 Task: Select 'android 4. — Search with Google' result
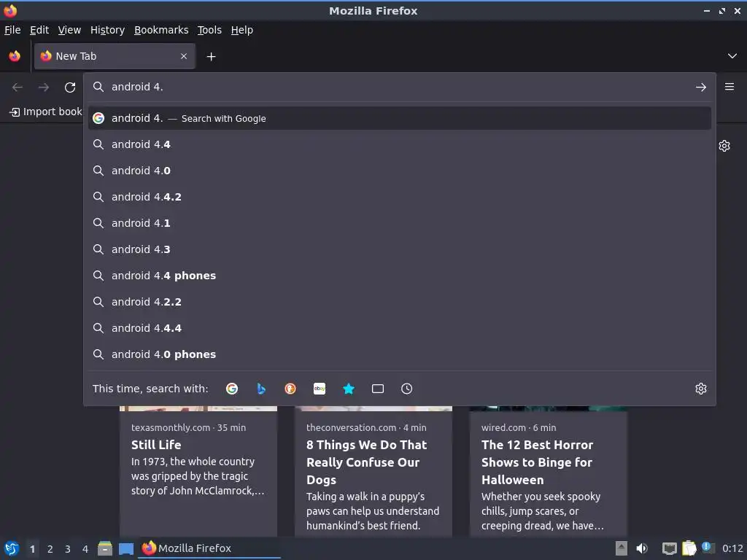pyautogui.click(x=399, y=118)
